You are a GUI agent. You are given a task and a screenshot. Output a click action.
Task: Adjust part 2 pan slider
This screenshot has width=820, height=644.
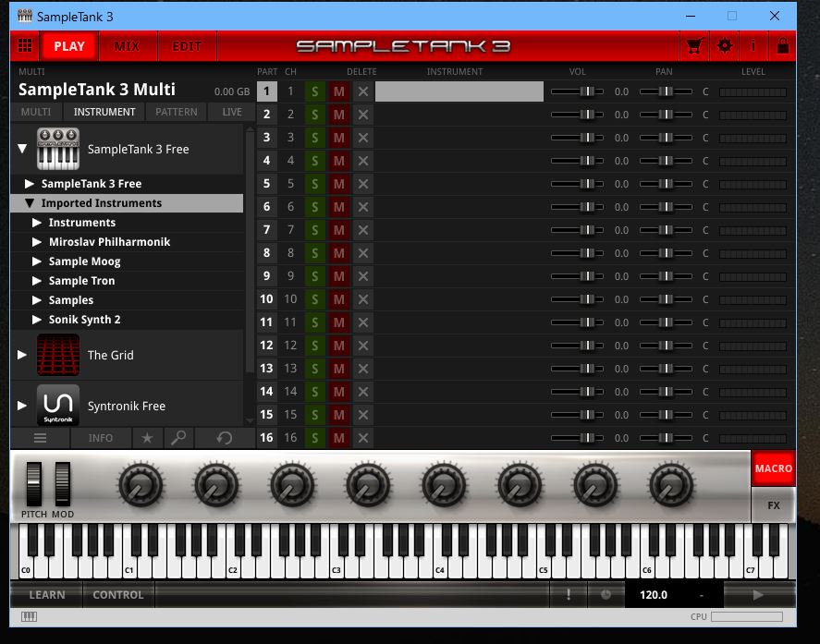tap(666, 115)
